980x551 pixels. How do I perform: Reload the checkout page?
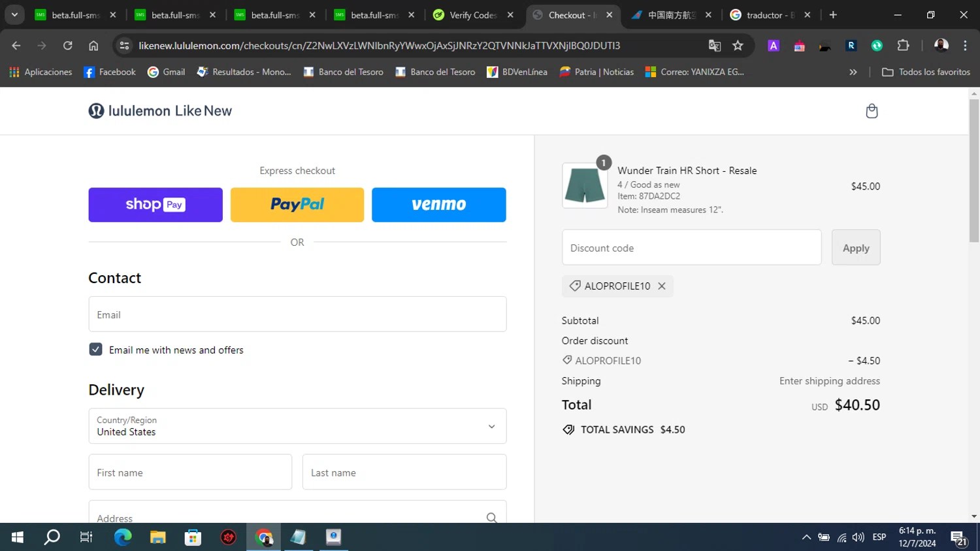click(68, 45)
